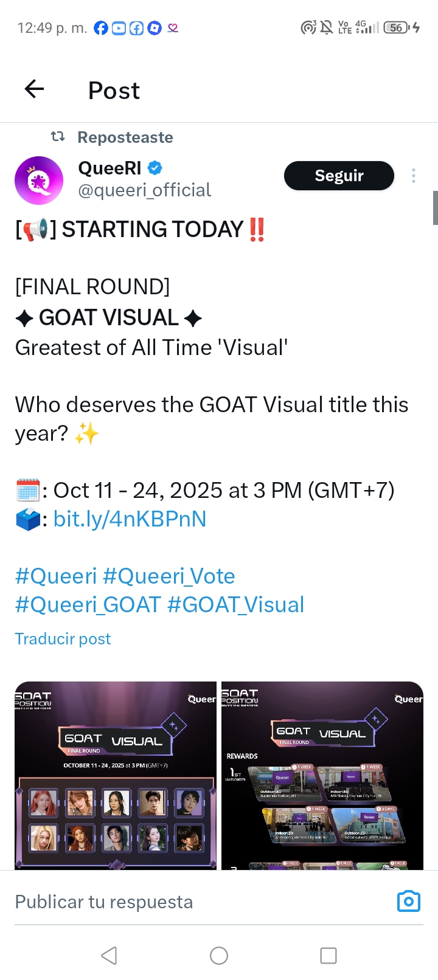Focus the Publicar tu respuesta reply field

click(x=182, y=902)
